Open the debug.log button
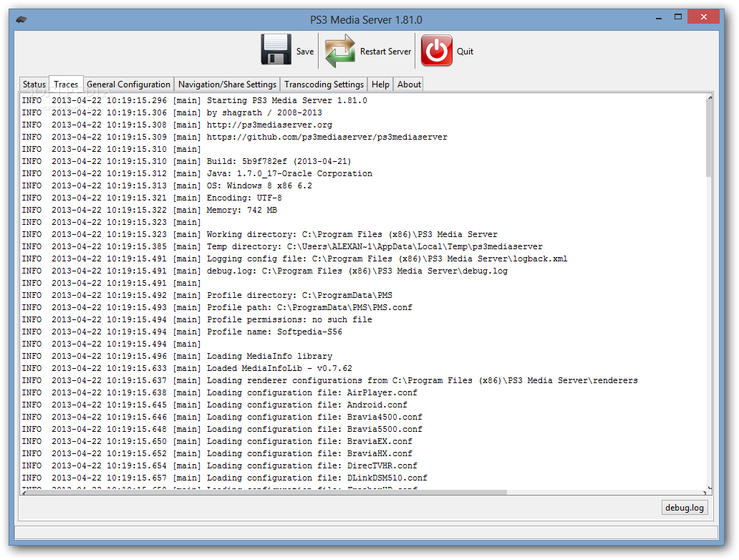Image resolution: width=739 pixels, height=560 pixels. pos(685,508)
